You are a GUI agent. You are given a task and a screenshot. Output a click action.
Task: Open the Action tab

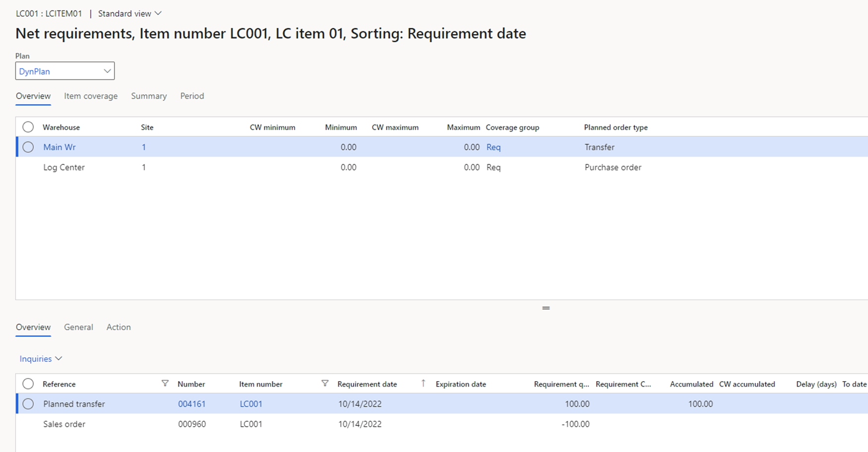119,327
